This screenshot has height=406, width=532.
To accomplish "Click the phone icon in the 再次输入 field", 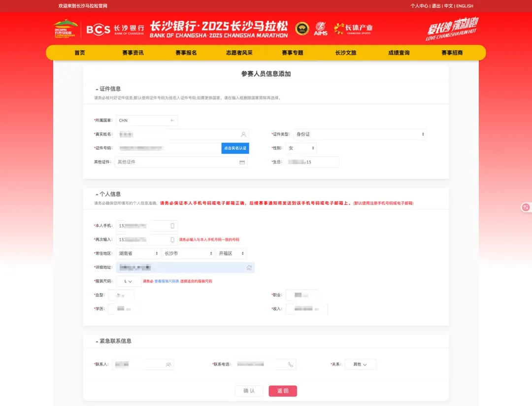I will click(x=172, y=239).
